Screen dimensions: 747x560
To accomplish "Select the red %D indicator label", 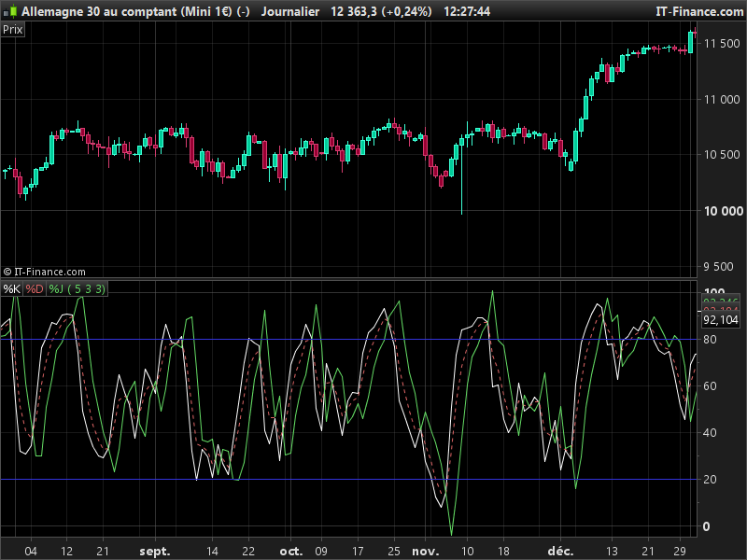I will point(35,289).
